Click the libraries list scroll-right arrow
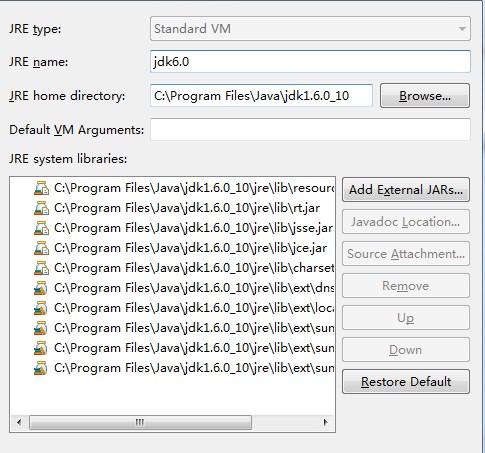 pos(326,422)
